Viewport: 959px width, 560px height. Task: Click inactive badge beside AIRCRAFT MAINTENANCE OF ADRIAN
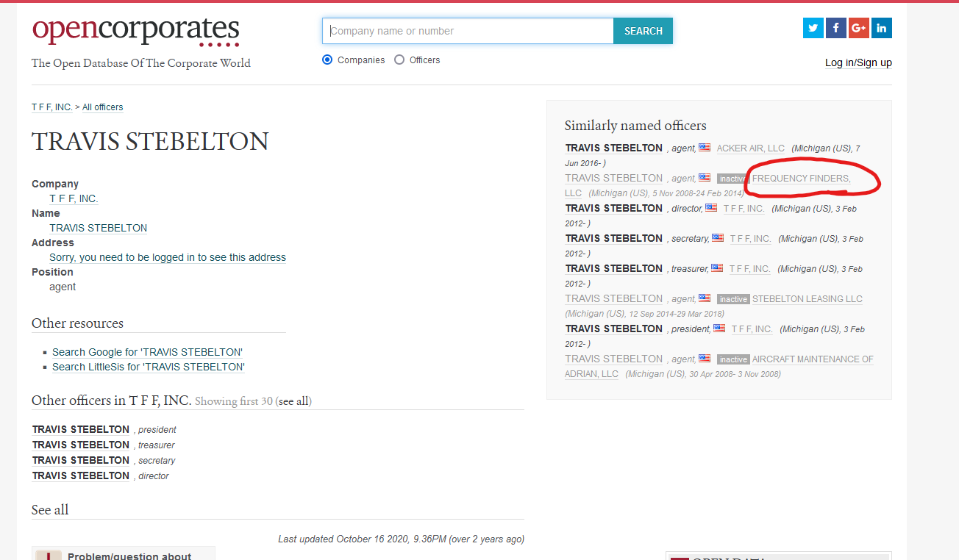(x=733, y=359)
